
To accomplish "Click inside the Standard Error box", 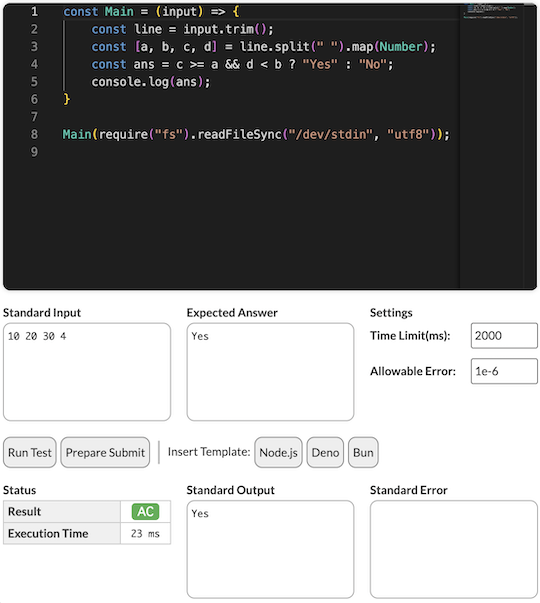I will 454,549.
